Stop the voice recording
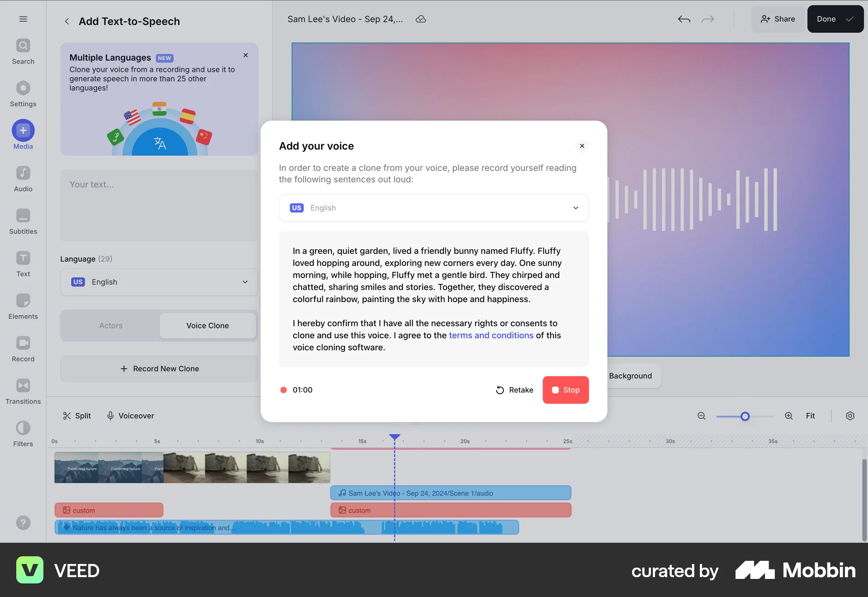 point(566,389)
